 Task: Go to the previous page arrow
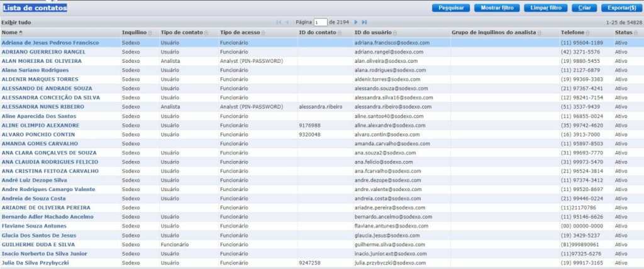288,23
